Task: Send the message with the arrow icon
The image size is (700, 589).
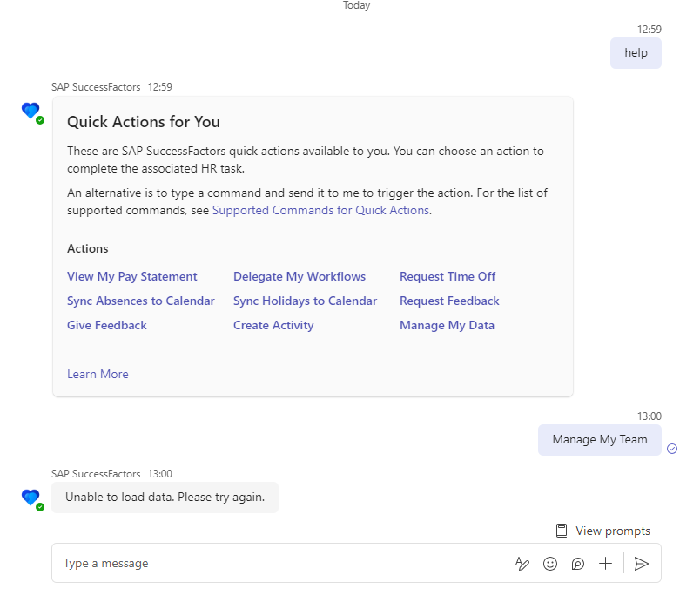Action: (x=641, y=564)
